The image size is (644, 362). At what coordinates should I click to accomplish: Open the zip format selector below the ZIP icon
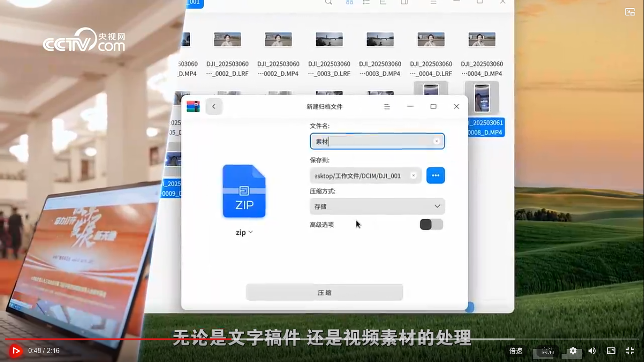click(244, 232)
